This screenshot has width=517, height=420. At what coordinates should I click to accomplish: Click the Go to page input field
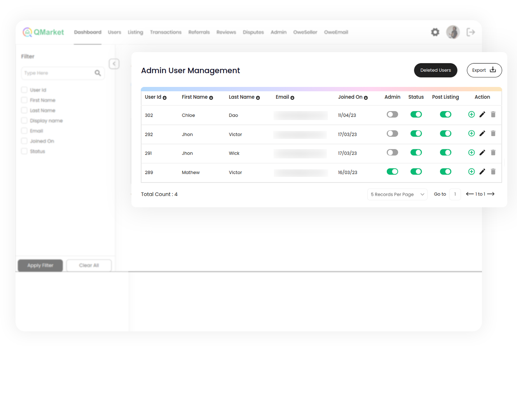(455, 194)
